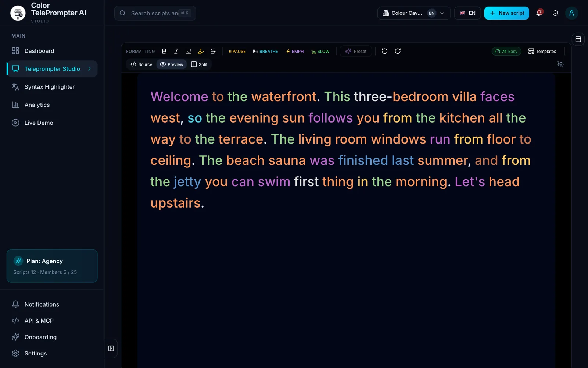Toggle bold formatting
The image size is (588, 368).
click(x=164, y=51)
